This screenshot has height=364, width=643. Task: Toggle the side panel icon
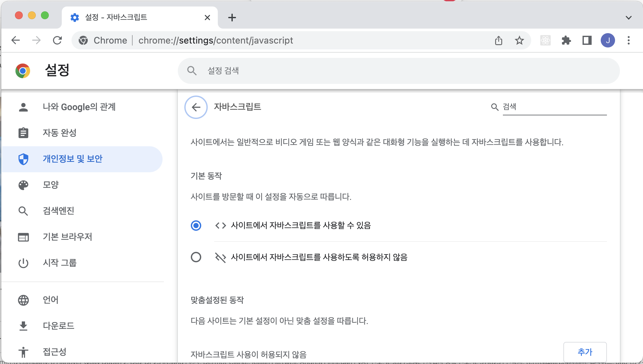pyautogui.click(x=587, y=40)
